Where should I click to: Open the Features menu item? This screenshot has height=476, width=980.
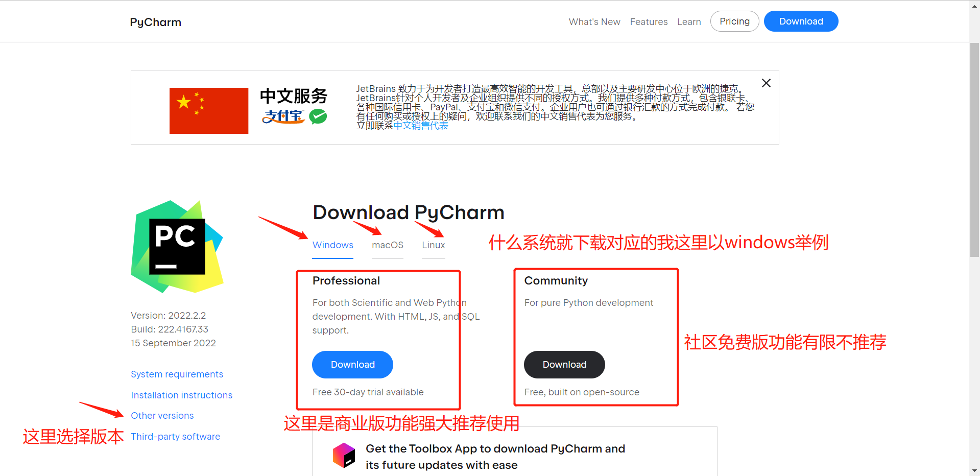pos(649,22)
